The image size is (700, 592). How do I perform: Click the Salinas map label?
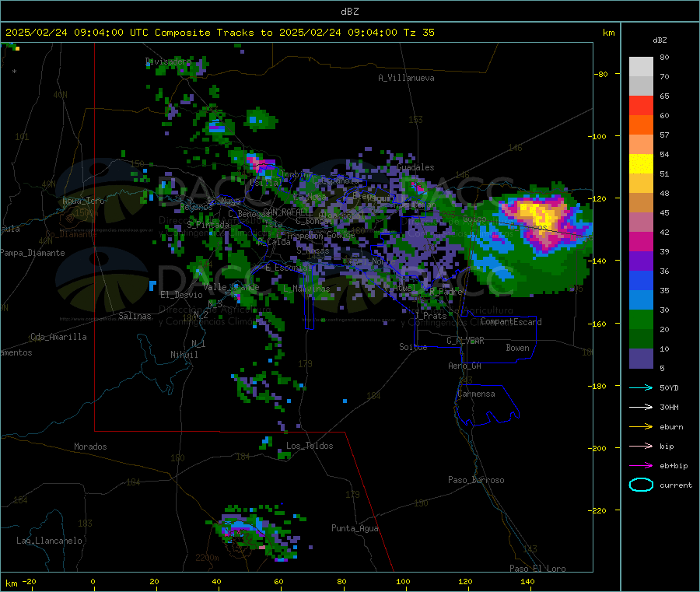(135, 316)
